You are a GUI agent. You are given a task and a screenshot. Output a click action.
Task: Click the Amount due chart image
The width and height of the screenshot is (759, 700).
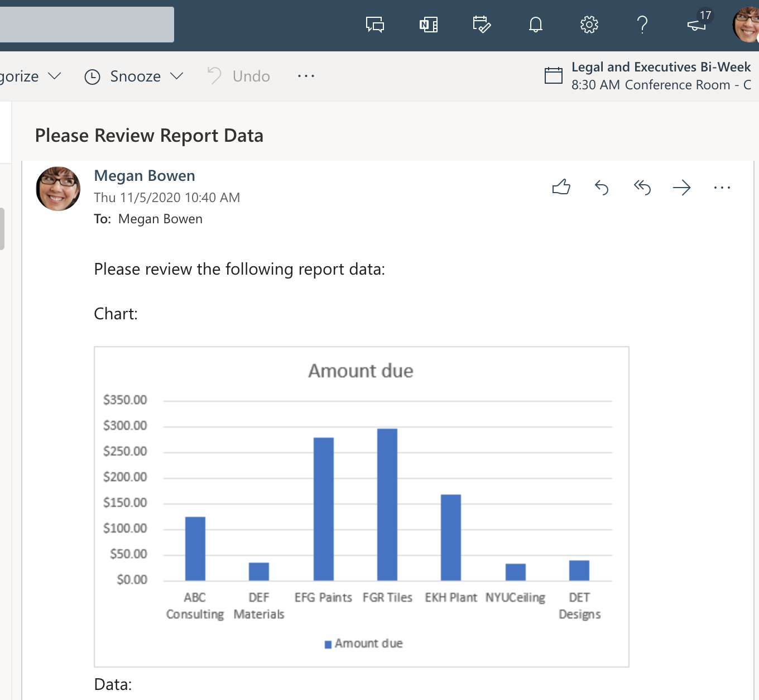click(361, 505)
